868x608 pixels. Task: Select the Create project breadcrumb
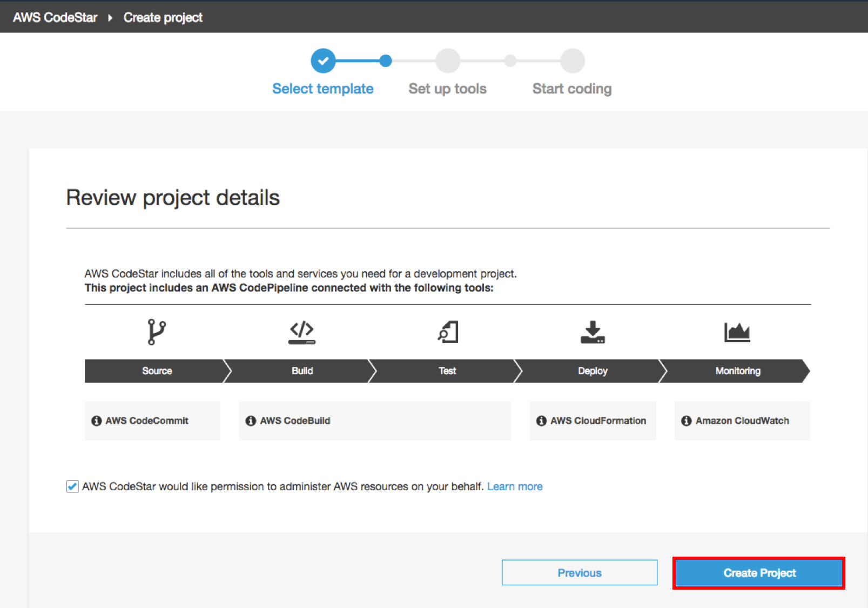click(163, 18)
